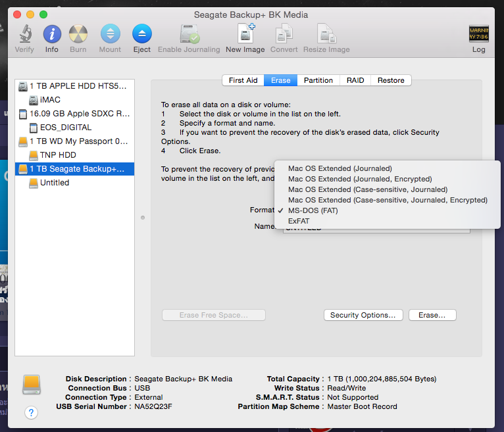Click the Resize Image toolbar icon
The width and height of the screenshot is (504, 432).
(326, 34)
